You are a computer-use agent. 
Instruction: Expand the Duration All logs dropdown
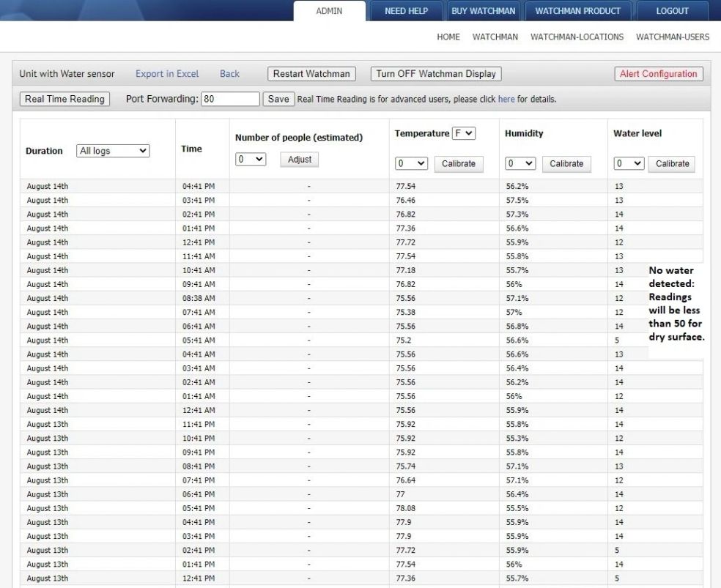coord(113,151)
